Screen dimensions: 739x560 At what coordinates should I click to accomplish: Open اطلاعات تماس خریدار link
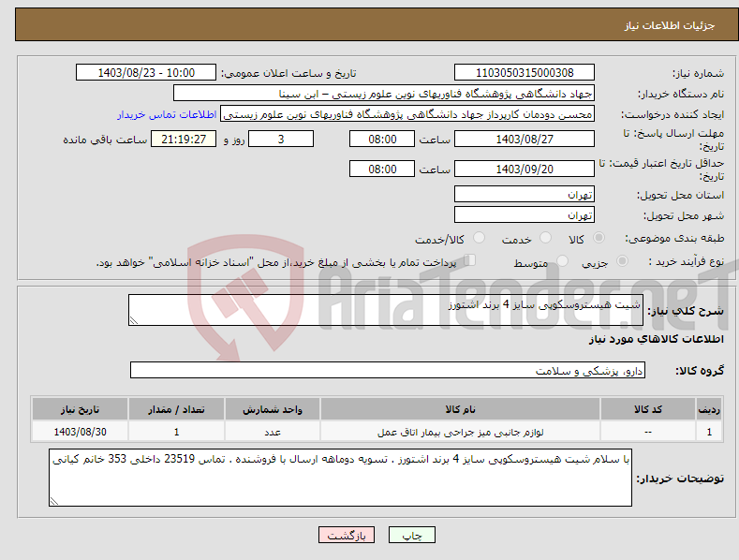point(167,114)
